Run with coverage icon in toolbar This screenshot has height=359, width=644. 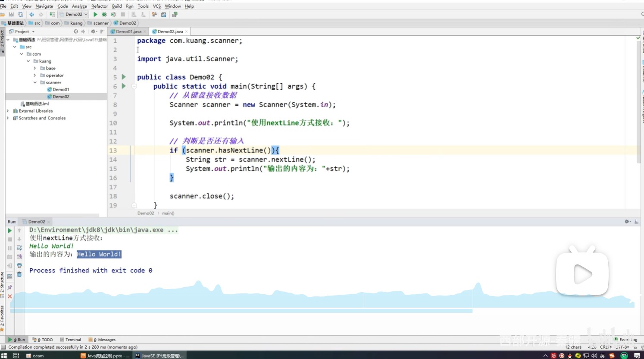(113, 15)
